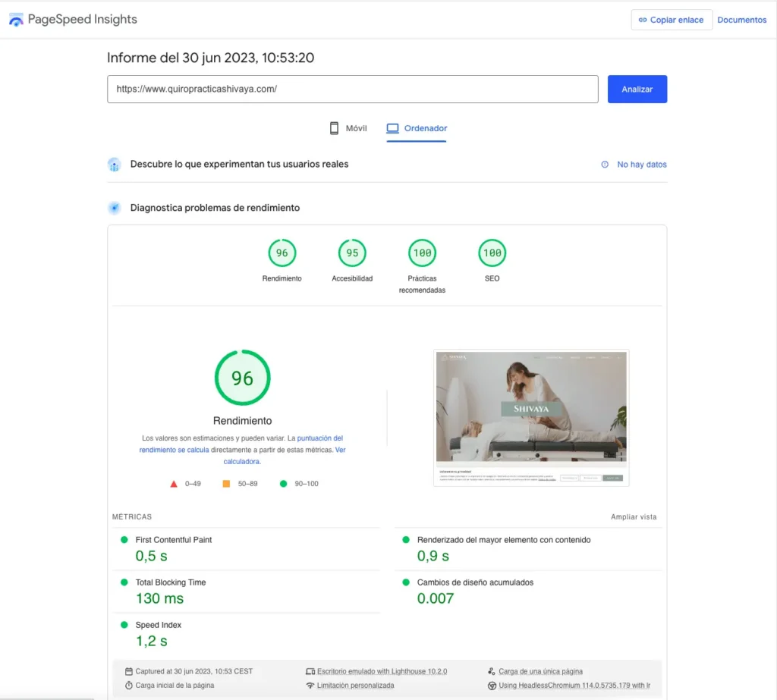This screenshot has width=777, height=700.
Task: Click Carga inicial de la página text
Action: pyautogui.click(x=175, y=686)
